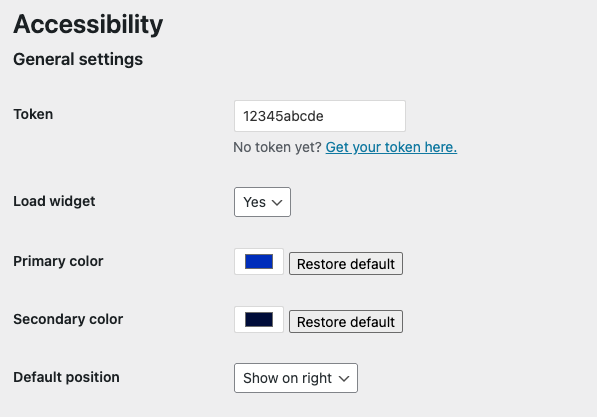The image size is (597, 417).
Task: Click the Token field label
Action: pos(33,114)
